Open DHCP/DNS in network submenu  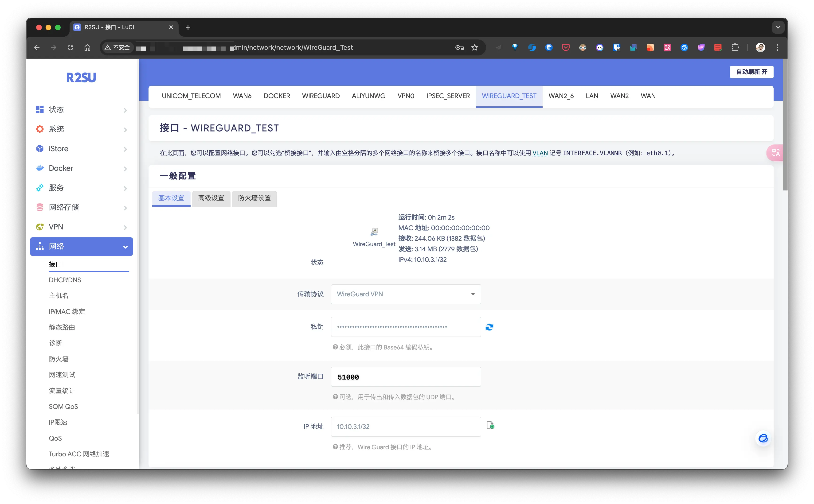point(65,280)
